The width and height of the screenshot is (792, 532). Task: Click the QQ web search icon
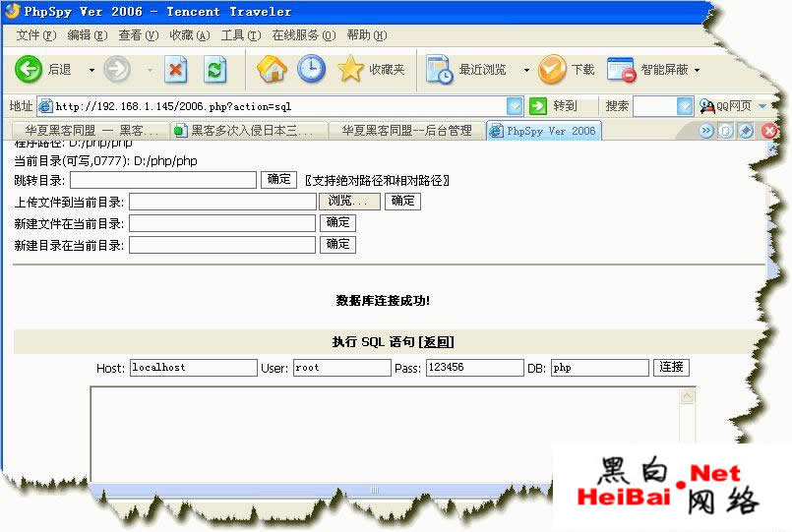pos(706,106)
